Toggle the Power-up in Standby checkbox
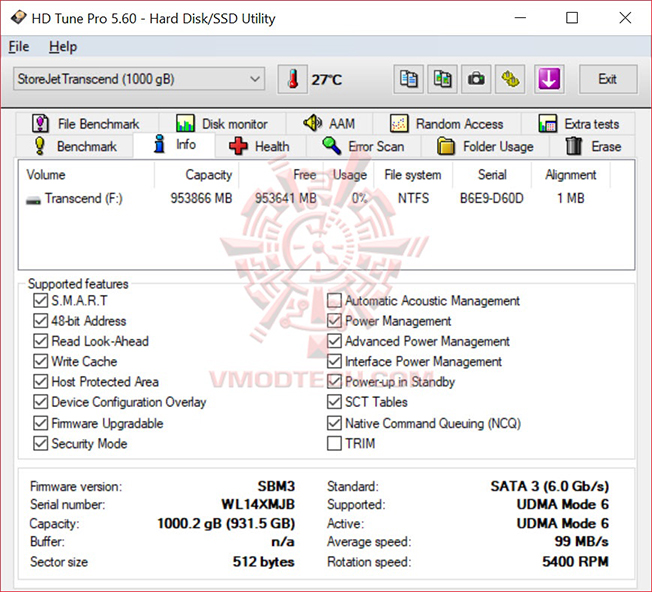 [334, 382]
